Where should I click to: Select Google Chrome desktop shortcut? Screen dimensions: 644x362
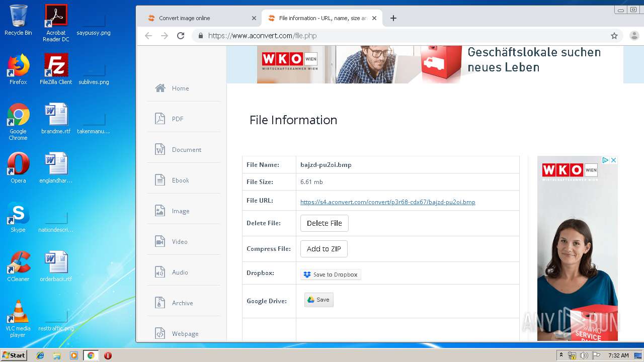click(x=18, y=122)
